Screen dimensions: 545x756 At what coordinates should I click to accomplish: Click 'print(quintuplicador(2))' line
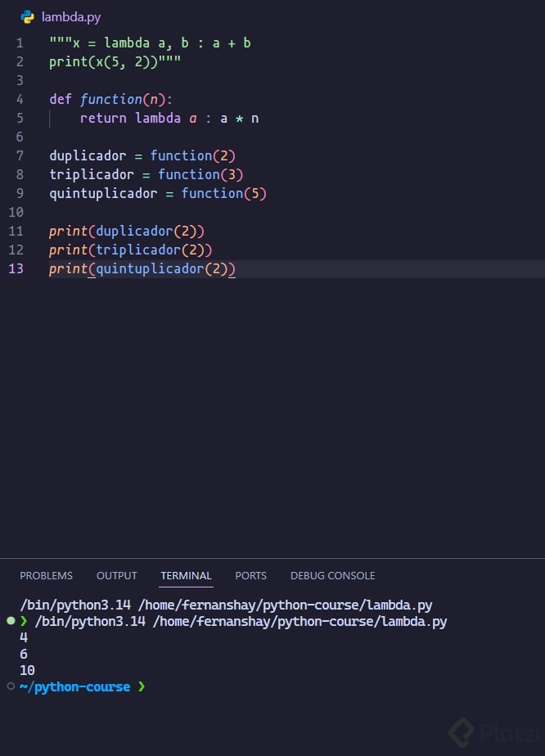tap(142, 268)
